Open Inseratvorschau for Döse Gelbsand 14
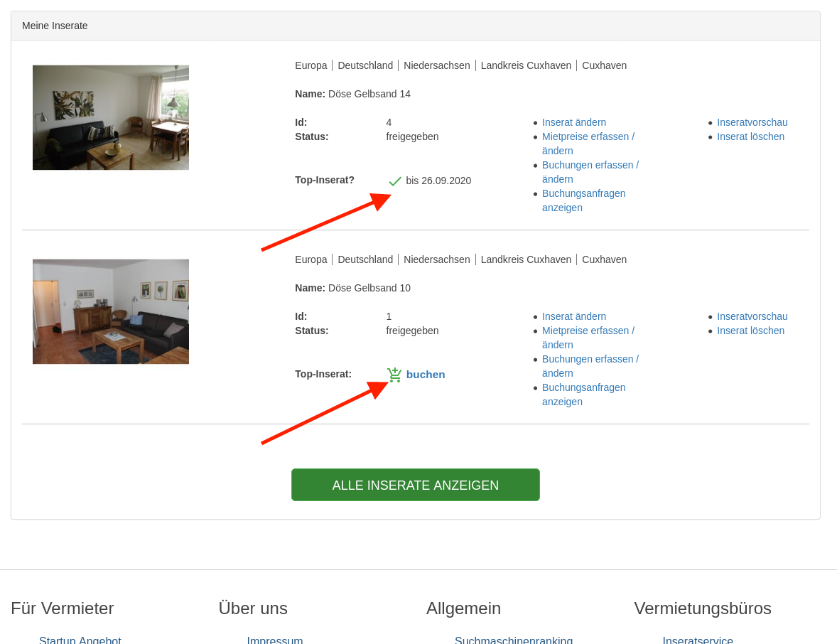 point(752,122)
